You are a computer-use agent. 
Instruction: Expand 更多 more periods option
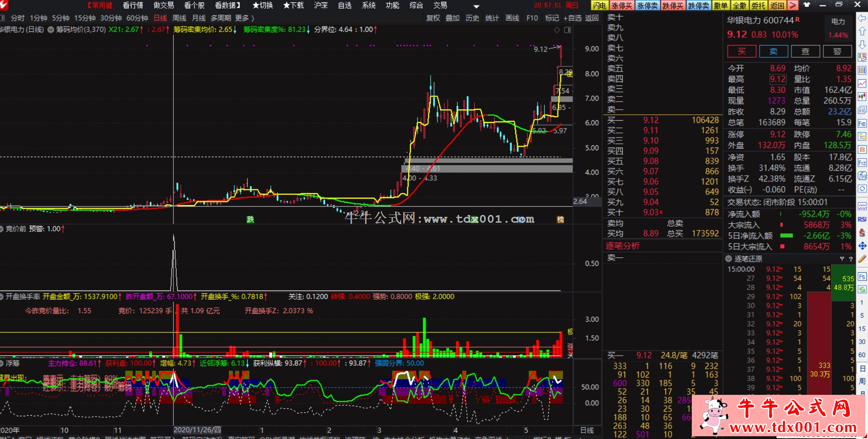point(244,18)
